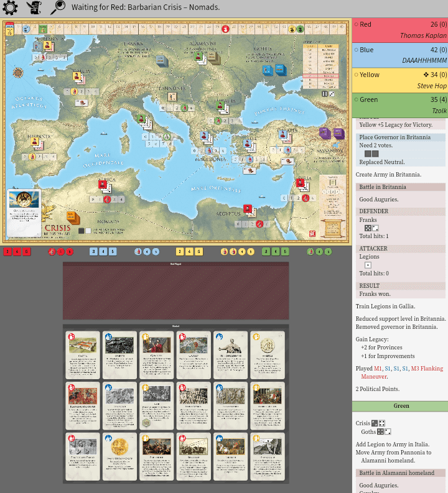Click the Red Played panel header
This screenshot has height=493, width=448.
175,264
